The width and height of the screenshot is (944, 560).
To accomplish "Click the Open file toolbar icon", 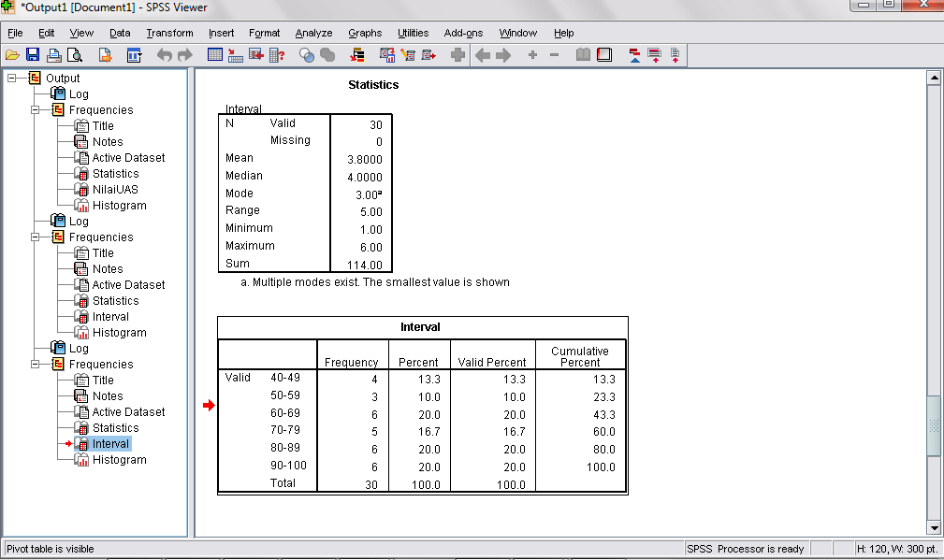I will tap(12, 55).
